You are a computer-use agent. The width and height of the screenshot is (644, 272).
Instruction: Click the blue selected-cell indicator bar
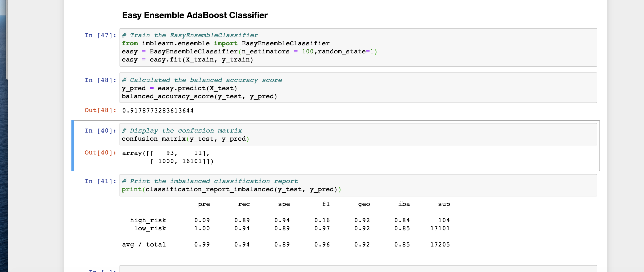(73, 146)
